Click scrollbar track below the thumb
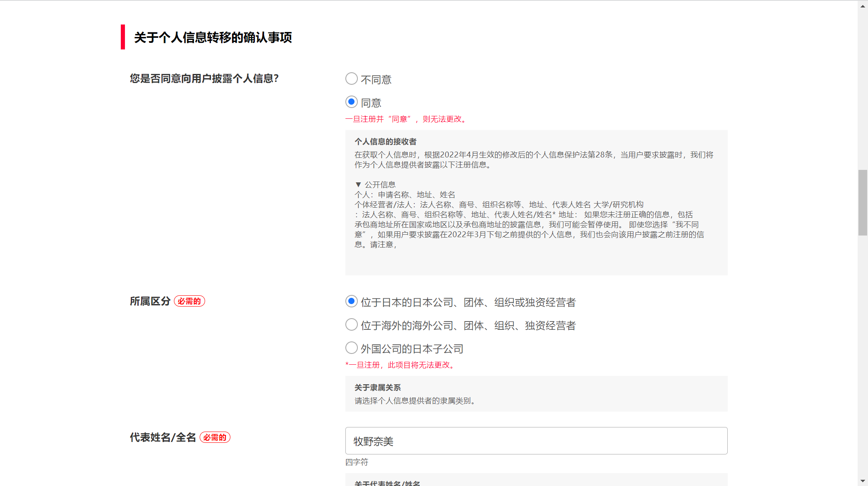This screenshot has width=868, height=486. [x=863, y=353]
